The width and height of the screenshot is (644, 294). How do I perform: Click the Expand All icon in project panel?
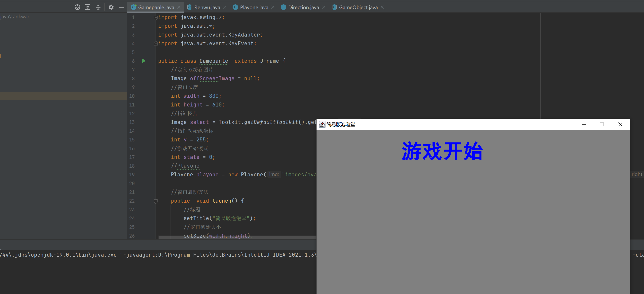[88, 7]
